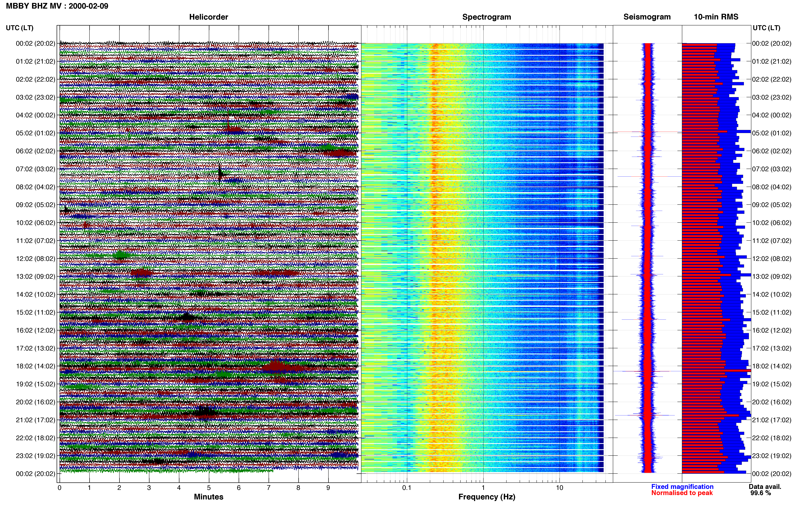Click the 0.1 frequency tick label

(407, 488)
